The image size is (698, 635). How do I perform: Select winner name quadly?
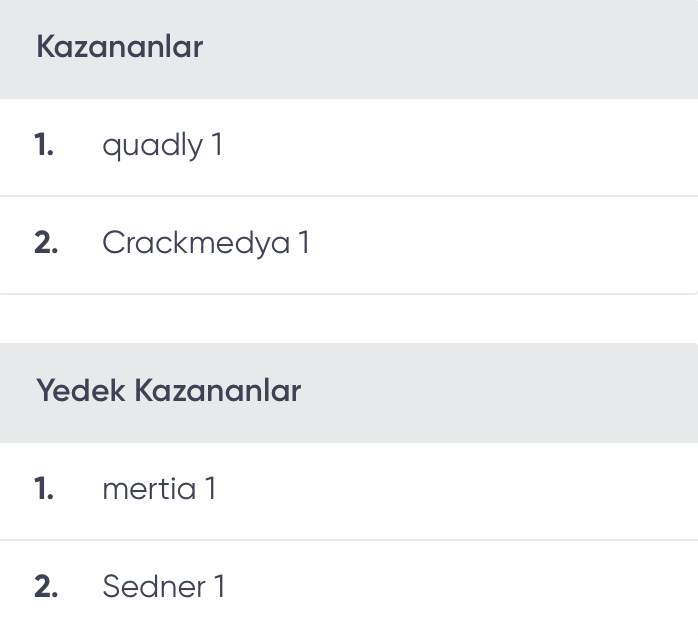coord(153,146)
